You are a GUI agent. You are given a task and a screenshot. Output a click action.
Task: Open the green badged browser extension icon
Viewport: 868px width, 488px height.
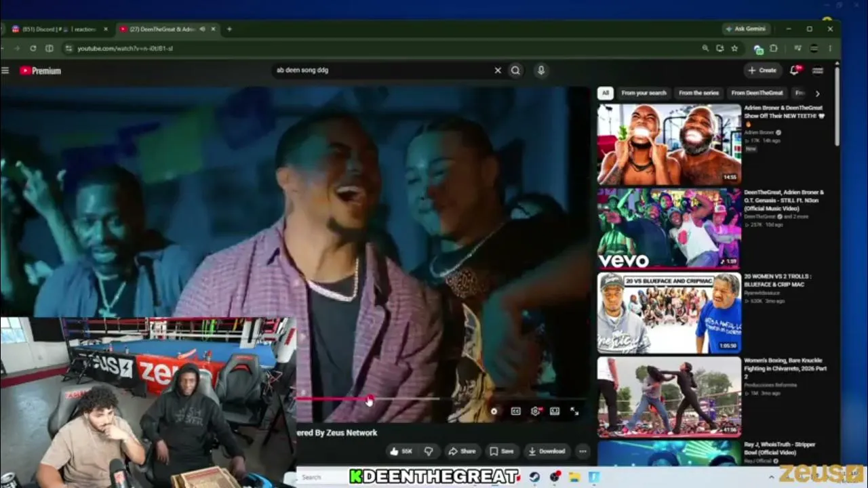click(x=759, y=49)
